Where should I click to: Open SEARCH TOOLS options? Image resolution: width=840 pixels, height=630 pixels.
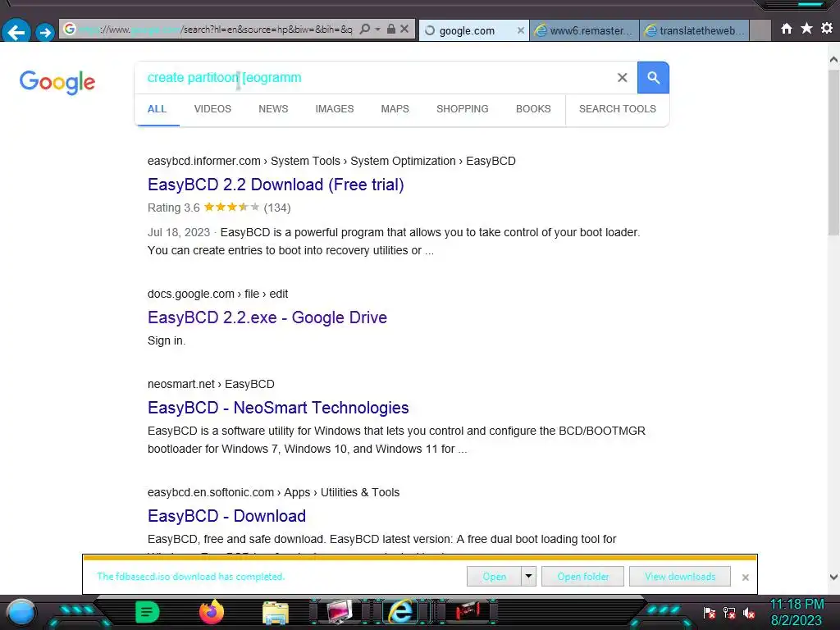click(x=617, y=109)
